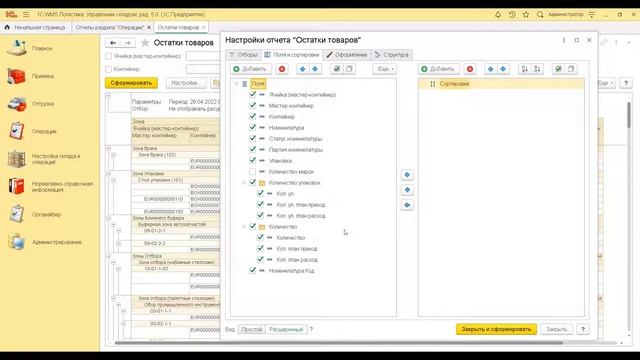The image size is (640, 360).
Task: Click the top transfer arrow between panels
Action: coord(407,175)
